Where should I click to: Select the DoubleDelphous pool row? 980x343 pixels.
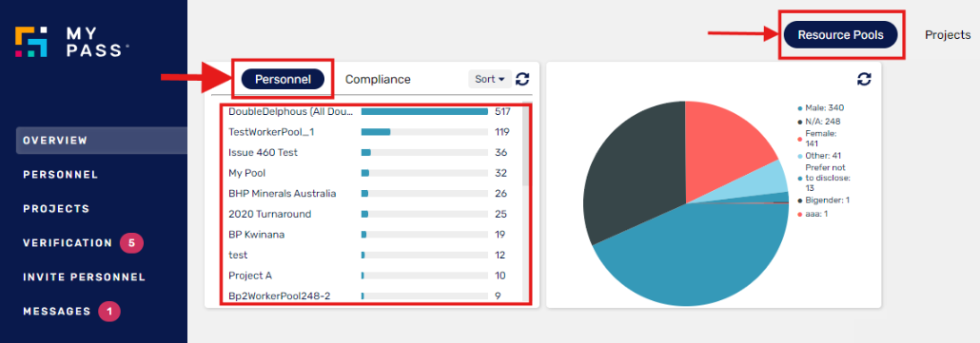[x=370, y=111]
